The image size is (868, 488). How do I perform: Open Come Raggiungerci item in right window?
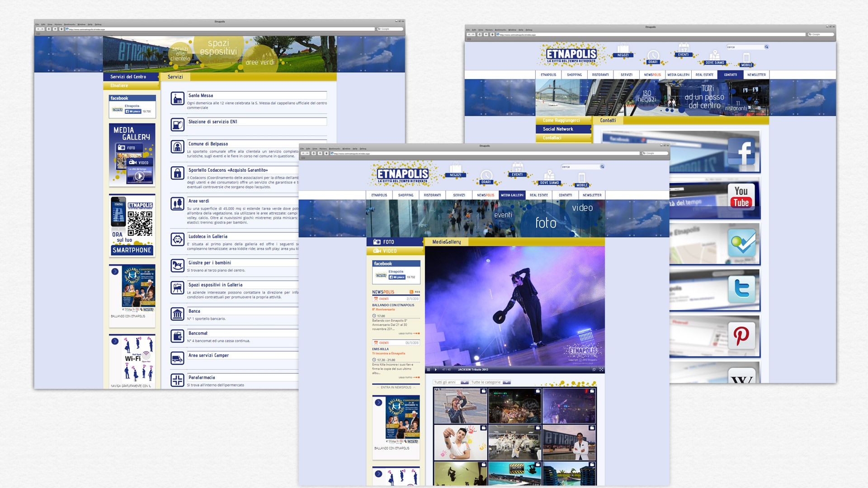[x=564, y=121]
